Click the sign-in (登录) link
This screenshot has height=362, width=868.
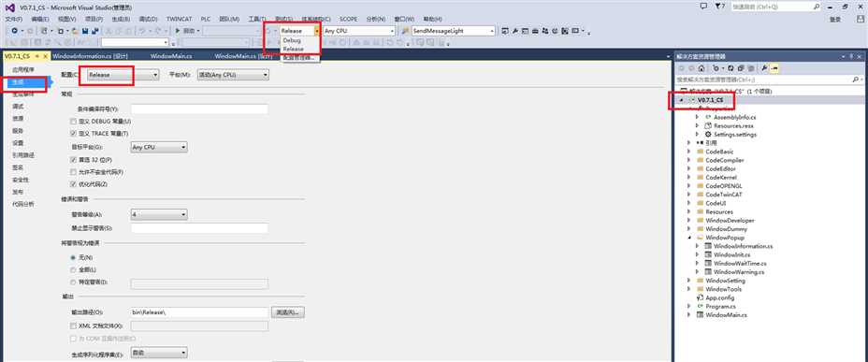[x=835, y=19]
